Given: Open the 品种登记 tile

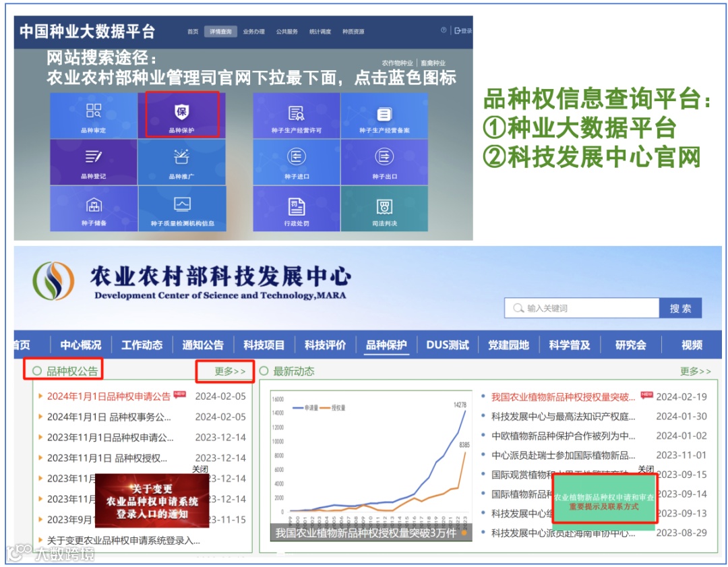Looking at the screenshot, I should pyautogui.click(x=94, y=162).
